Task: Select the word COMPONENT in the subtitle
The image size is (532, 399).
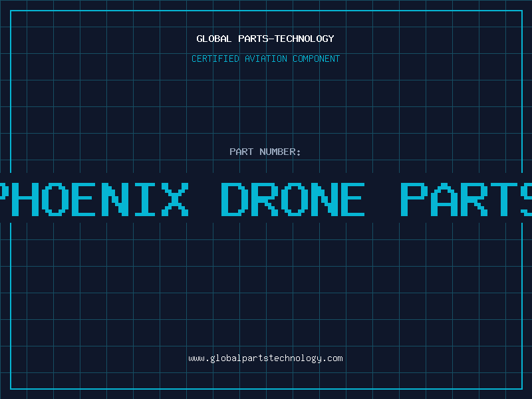Action: point(317,59)
